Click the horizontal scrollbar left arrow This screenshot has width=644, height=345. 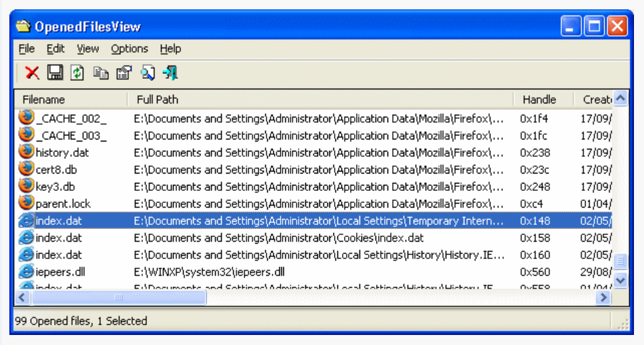pyautogui.click(x=23, y=298)
